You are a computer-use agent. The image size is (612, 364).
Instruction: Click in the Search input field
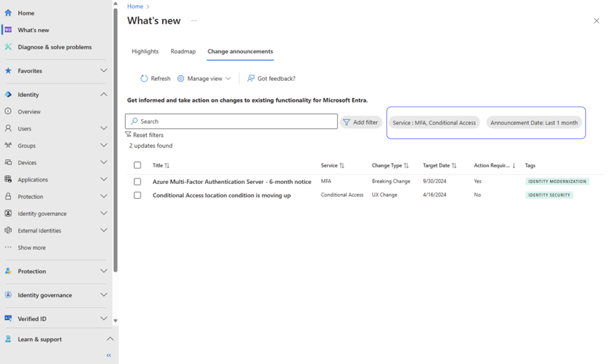point(232,121)
